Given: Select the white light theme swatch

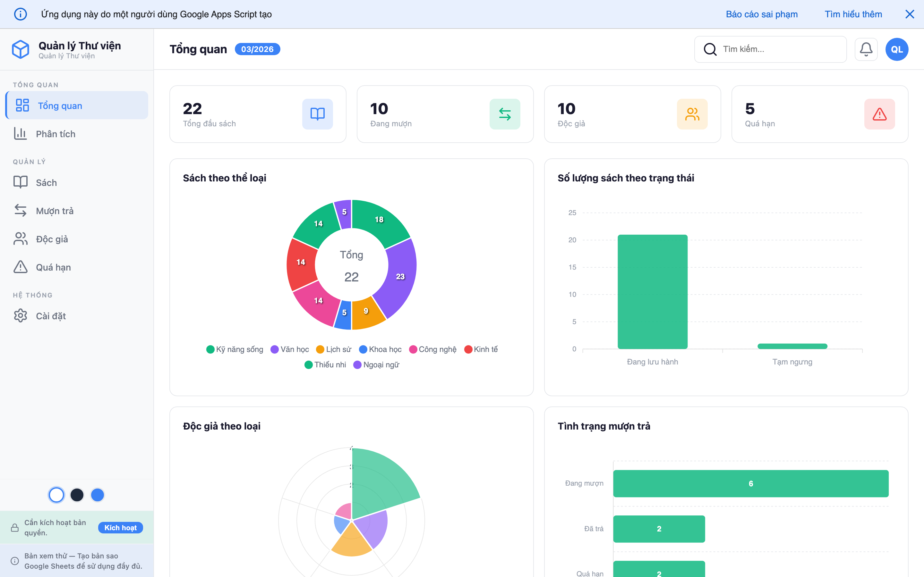Looking at the screenshot, I should 56,495.
